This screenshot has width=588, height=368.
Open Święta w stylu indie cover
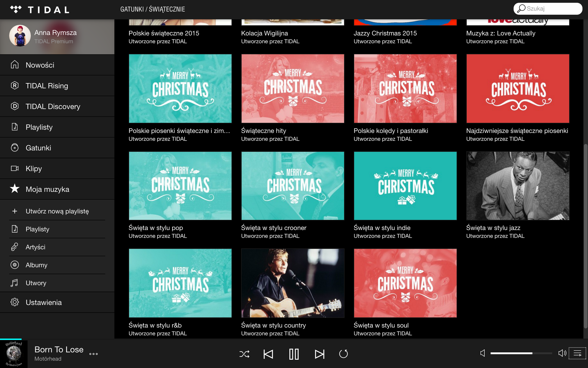405,186
